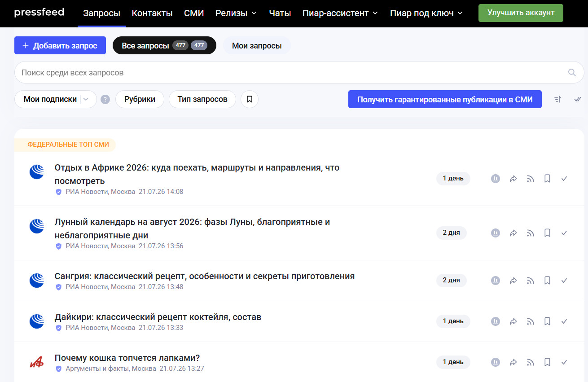Open the Контакты menu item
Viewport: 588px width, 382px height.
pos(152,13)
